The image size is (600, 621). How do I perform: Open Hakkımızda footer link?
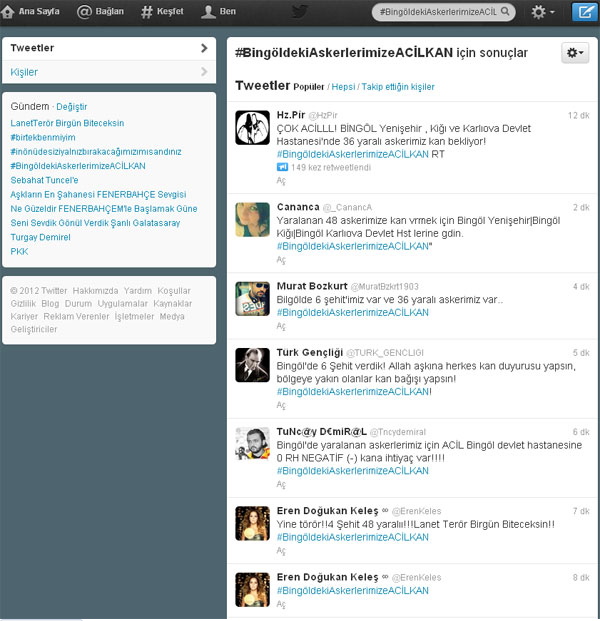(95, 291)
